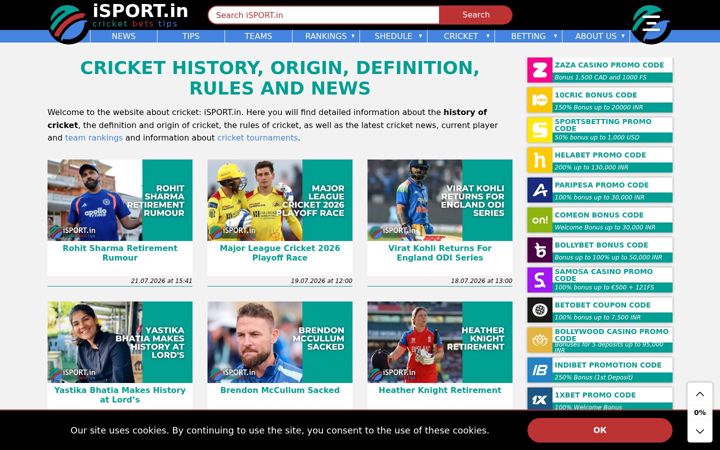Screen dimensions: 720x450
Task: Follow the cricket tournaments link
Action: pyautogui.click(x=258, y=138)
